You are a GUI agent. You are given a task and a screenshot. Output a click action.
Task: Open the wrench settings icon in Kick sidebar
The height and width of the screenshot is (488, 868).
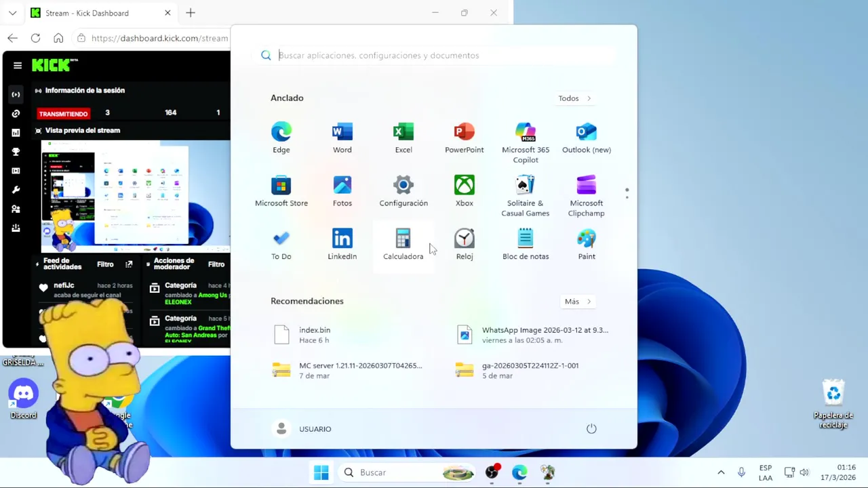(x=16, y=190)
